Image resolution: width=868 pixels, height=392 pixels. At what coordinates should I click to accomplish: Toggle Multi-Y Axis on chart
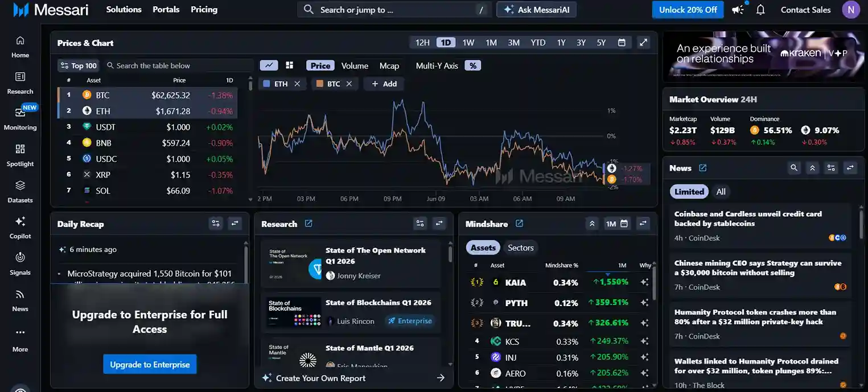tap(437, 65)
